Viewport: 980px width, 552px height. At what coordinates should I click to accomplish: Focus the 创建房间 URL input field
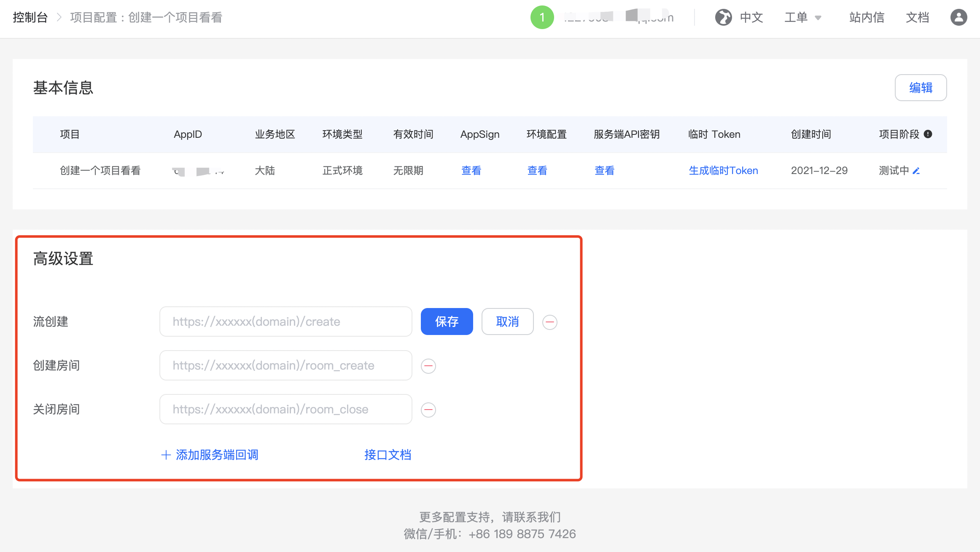click(x=285, y=365)
